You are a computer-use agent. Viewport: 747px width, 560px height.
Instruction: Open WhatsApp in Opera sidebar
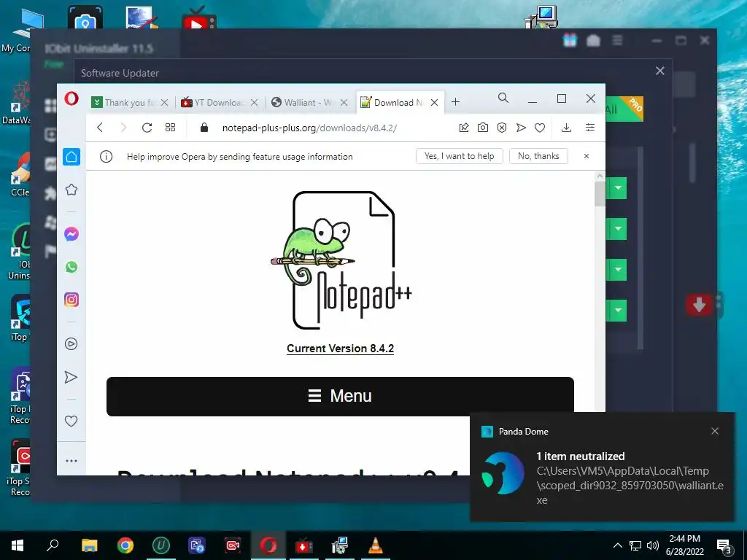(x=71, y=267)
